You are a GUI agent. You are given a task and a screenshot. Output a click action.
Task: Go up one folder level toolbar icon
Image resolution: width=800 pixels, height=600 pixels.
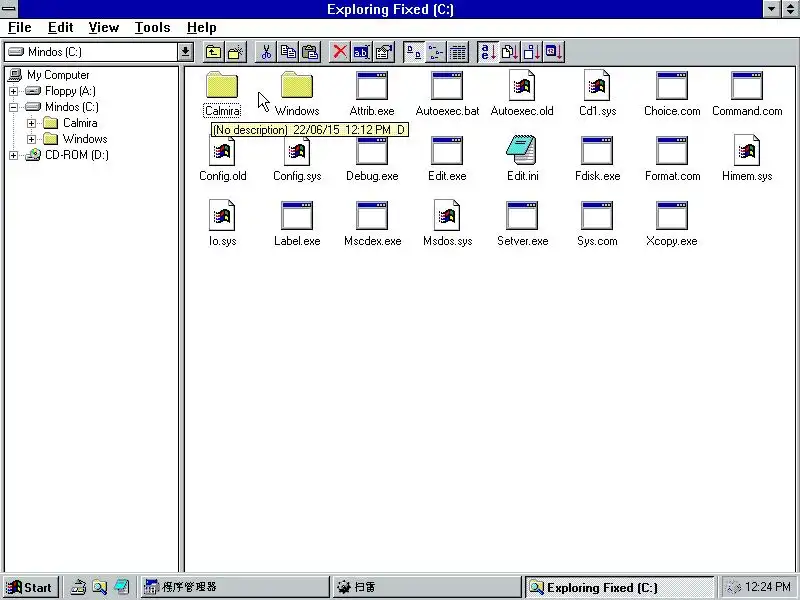pos(213,52)
